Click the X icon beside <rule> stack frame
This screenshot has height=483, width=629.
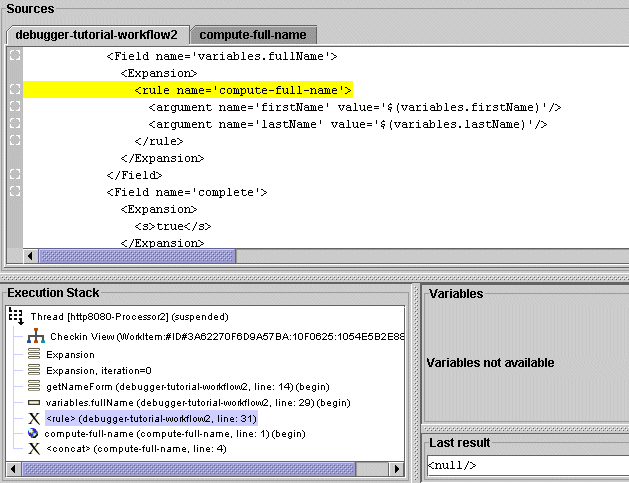(x=34, y=419)
